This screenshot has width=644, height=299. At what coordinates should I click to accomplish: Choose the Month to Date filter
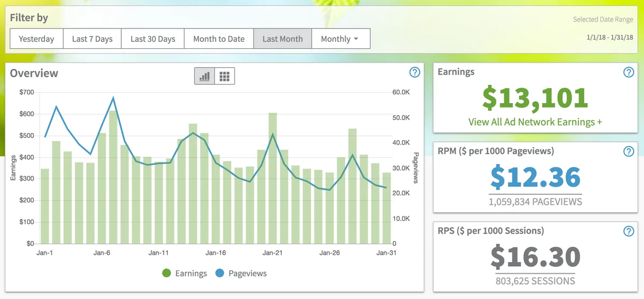click(219, 39)
